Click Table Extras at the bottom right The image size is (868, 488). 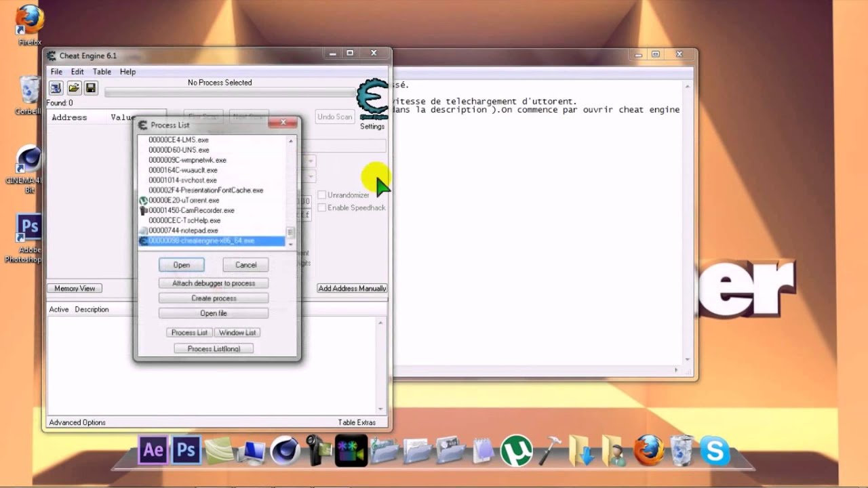[x=357, y=423]
